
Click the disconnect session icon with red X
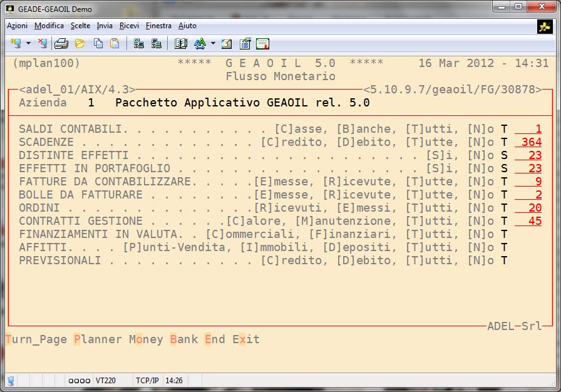pyautogui.click(x=42, y=44)
